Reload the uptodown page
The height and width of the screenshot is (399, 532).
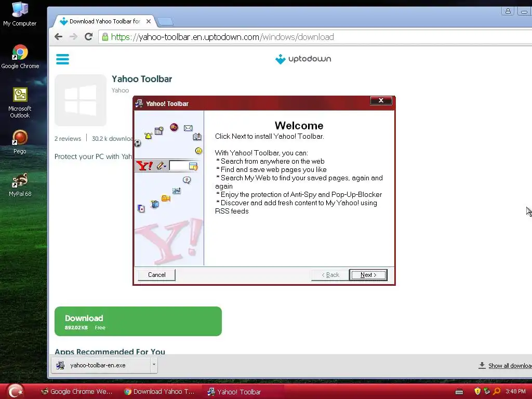click(x=88, y=37)
